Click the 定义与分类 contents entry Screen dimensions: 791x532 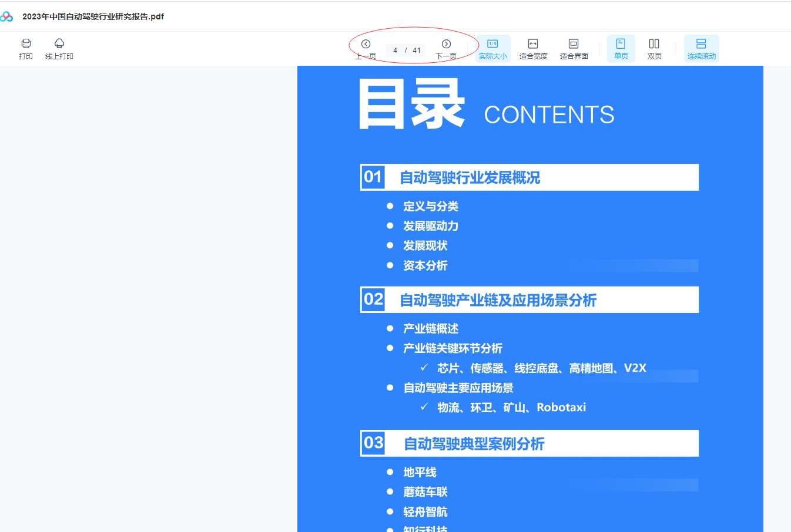click(x=430, y=207)
